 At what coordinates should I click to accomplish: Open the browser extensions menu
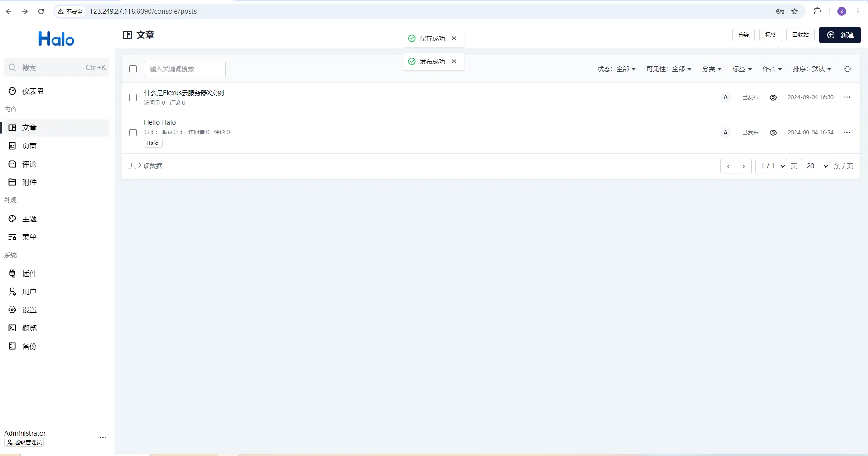817,11
